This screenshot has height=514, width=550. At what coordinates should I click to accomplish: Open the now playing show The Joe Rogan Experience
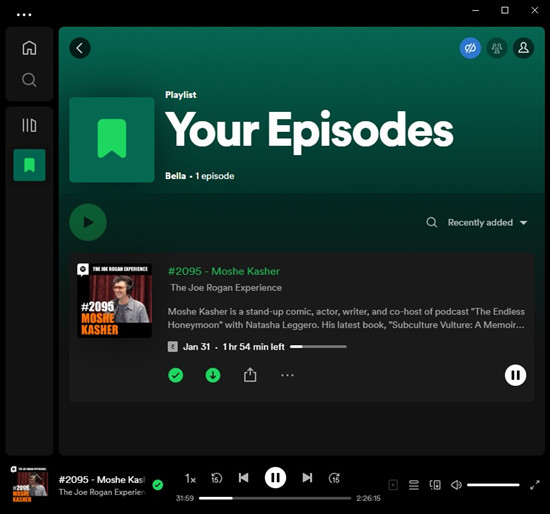pyautogui.click(x=102, y=492)
